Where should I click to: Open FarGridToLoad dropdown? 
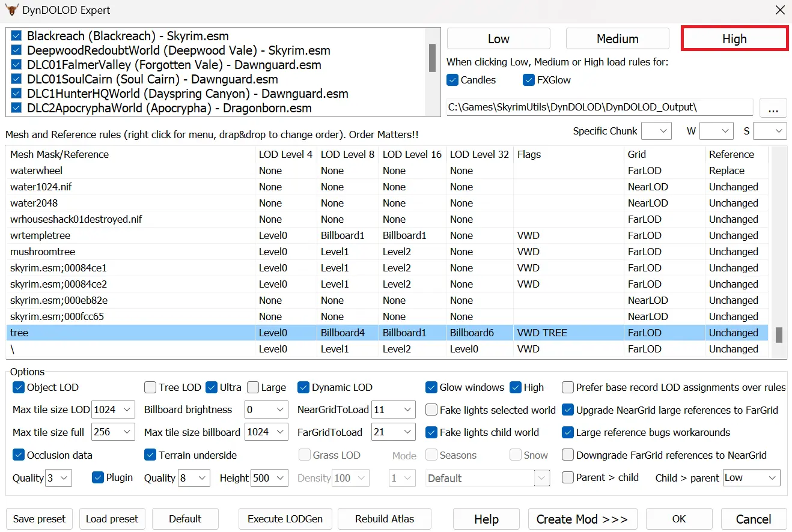click(394, 432)
